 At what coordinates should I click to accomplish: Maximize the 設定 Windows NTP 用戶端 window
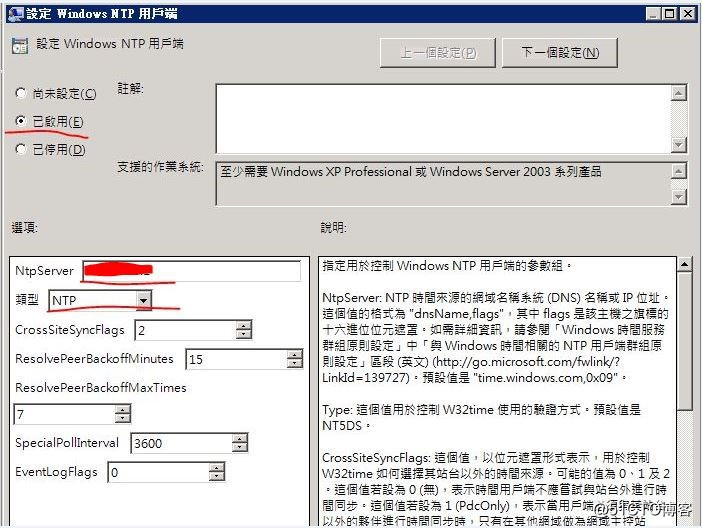670,14
